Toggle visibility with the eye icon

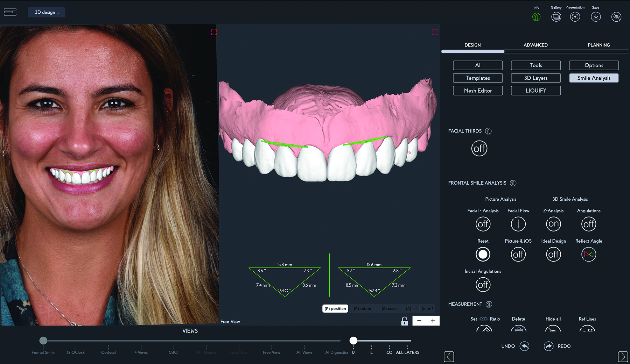coord(616,17)
